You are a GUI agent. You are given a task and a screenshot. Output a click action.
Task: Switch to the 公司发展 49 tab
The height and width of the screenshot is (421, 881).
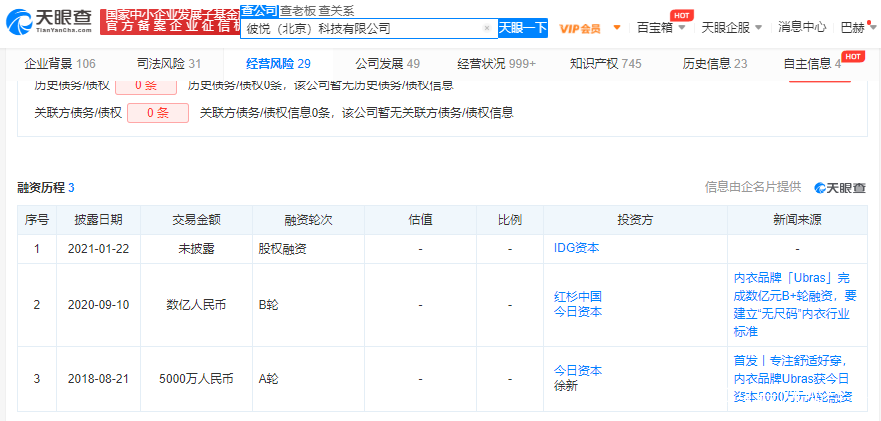coord(388,64)
